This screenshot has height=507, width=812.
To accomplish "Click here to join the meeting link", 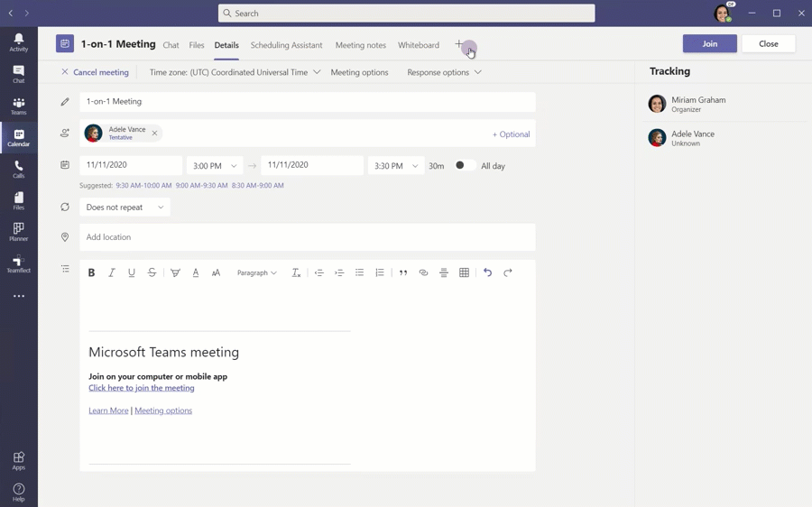I will point(142,388).
